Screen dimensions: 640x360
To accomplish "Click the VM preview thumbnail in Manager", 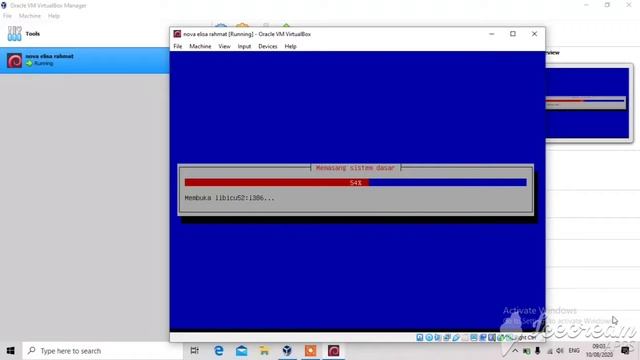I will pos(587,103).
